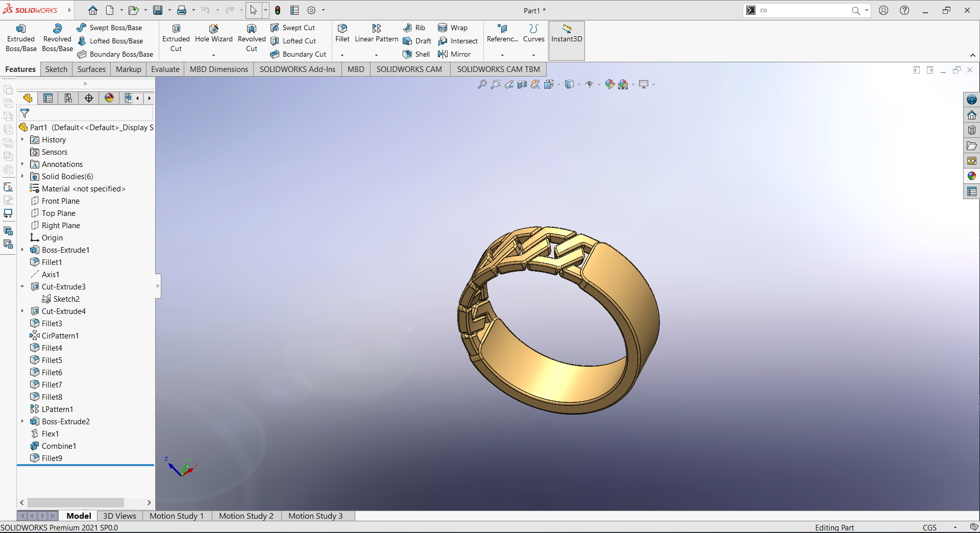Open the Fillet dropdown arrow
This screenshot has height=533, width=980.
coord(342,55)
